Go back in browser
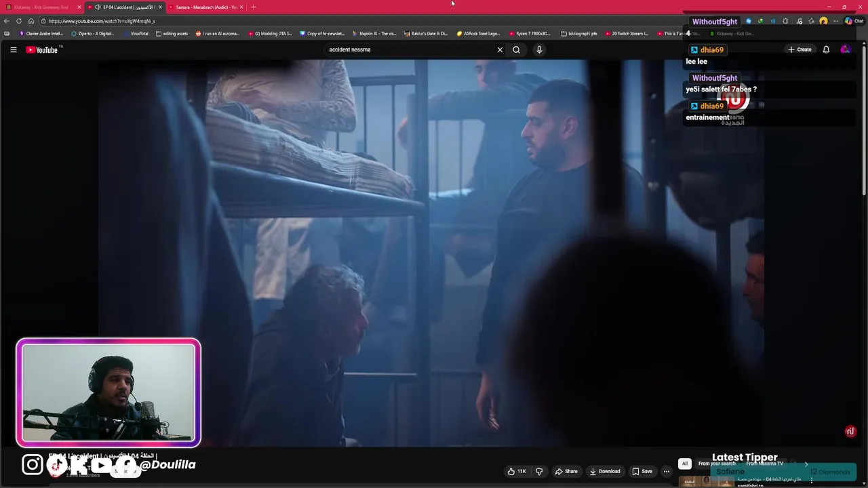This screenshot has width=868, height=488. tap(7, 21)
